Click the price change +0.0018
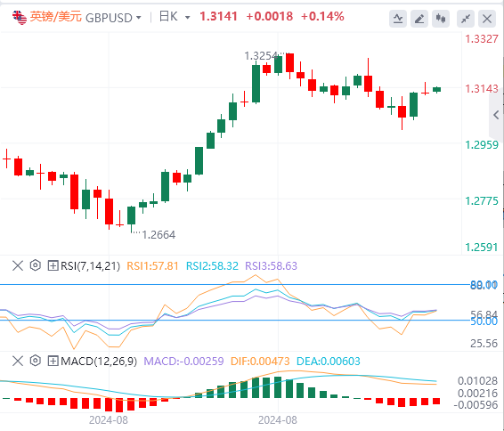 click(269, 16)
